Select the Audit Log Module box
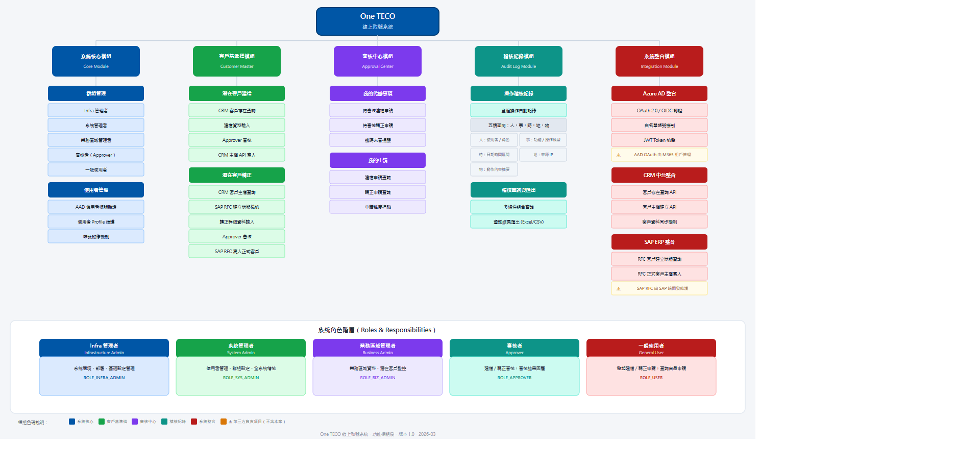The height and width of the screenshot is (469, 980). pos(519,61)
